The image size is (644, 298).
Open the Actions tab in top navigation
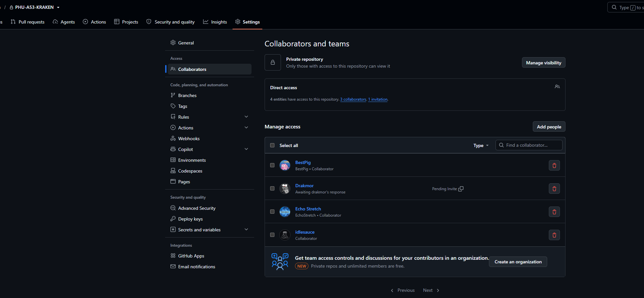95,22
